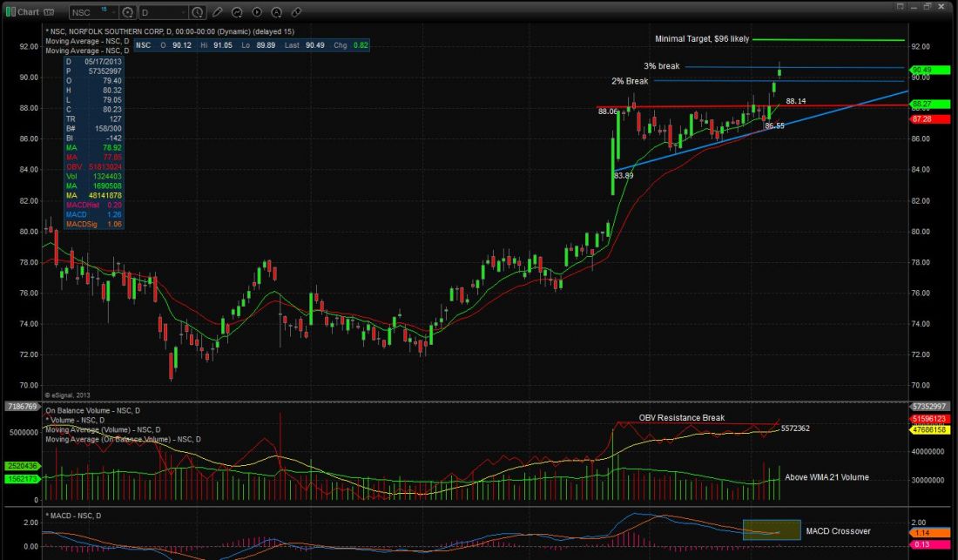Click the play replay icon

point(256,12)
